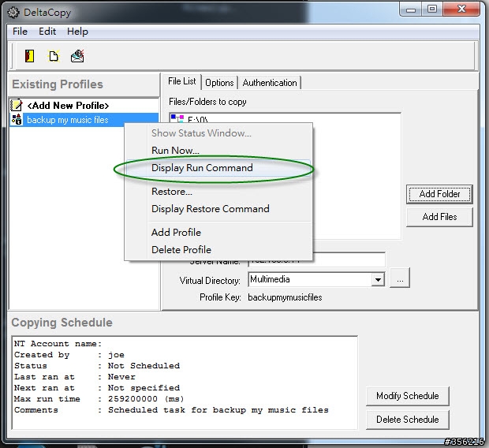Click the new profile page icon
The height and width of the screenshot is (448, 489).
54,56
